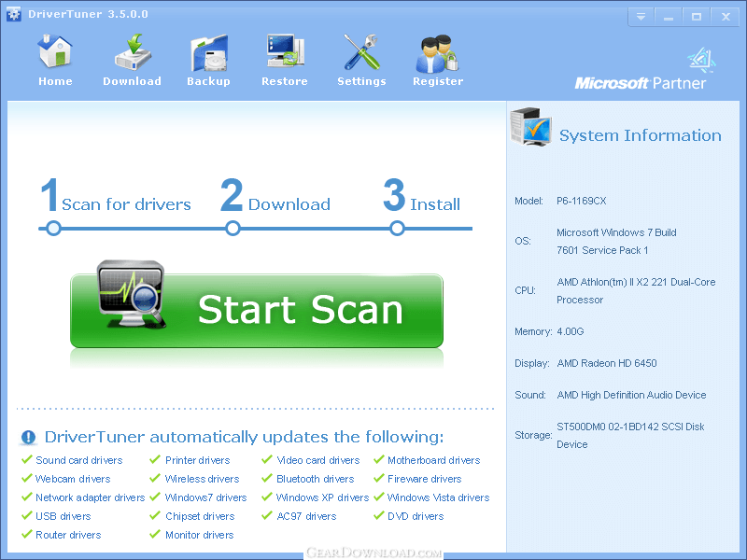This screenshot has height=560, width=747.
Task: Click 'AMD High Definition Audio Device' value
Action: 631,395
